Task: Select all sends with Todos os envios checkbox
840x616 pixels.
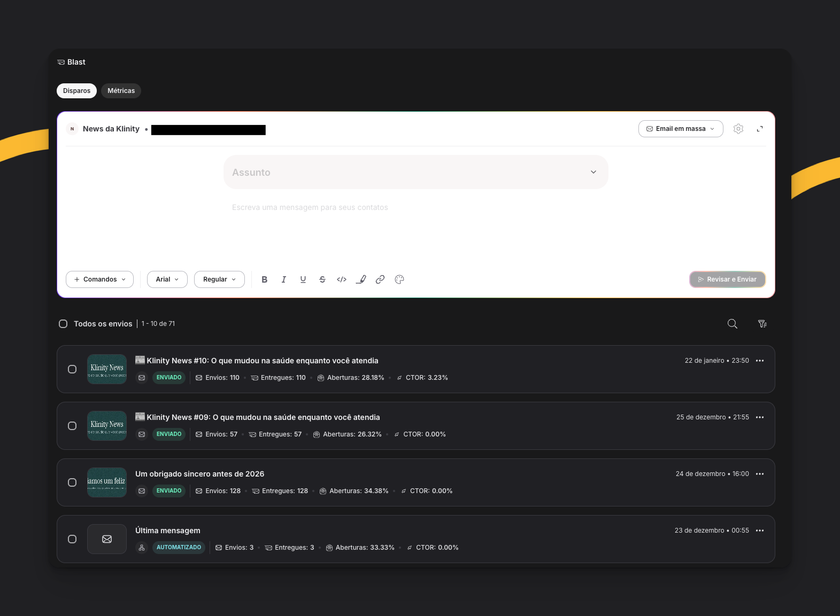Action: point(63,324)
